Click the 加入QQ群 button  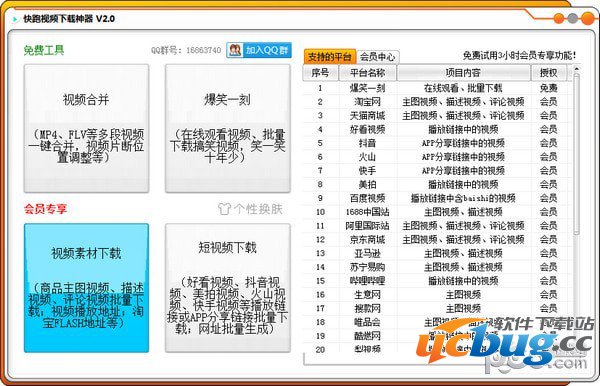(259, 50)
